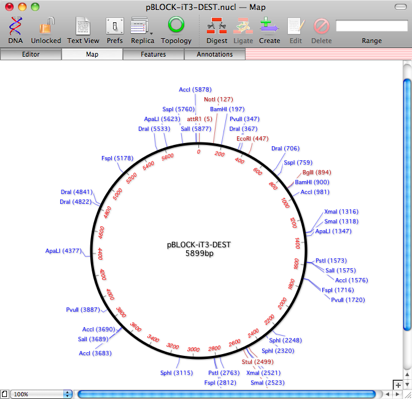Select the StuI (2499) label
Image resolution: width=412 pixels, height=399 pixels.
[258, 362]
